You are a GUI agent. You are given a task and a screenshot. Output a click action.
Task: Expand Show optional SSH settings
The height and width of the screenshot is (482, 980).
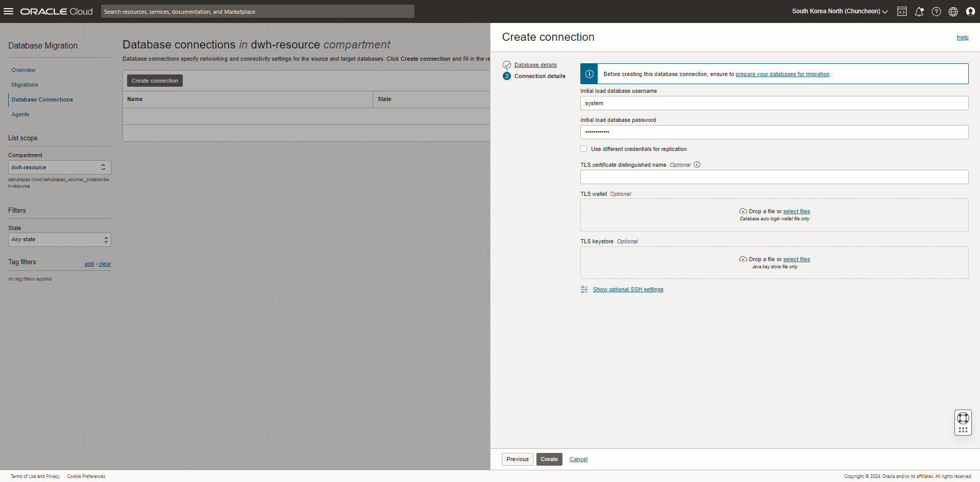click(628, 289)
